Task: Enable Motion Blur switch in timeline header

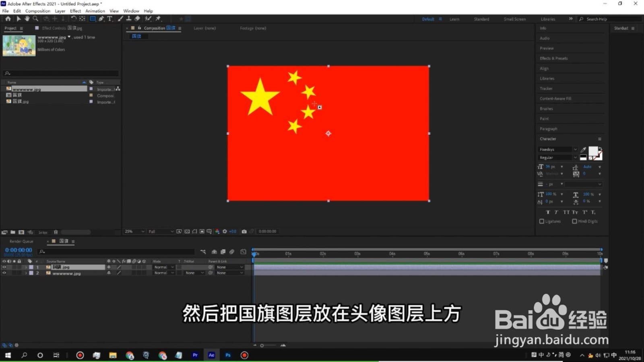Action: (232, 252)
